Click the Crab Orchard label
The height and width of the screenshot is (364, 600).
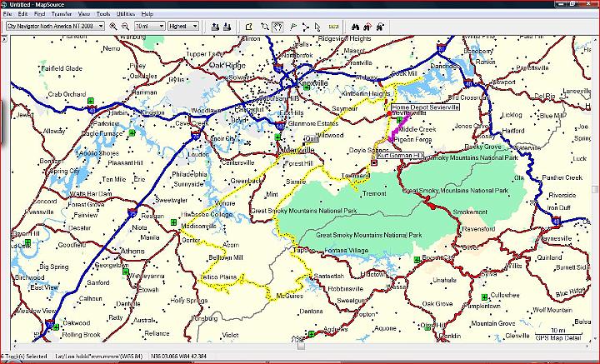[67, 94]
